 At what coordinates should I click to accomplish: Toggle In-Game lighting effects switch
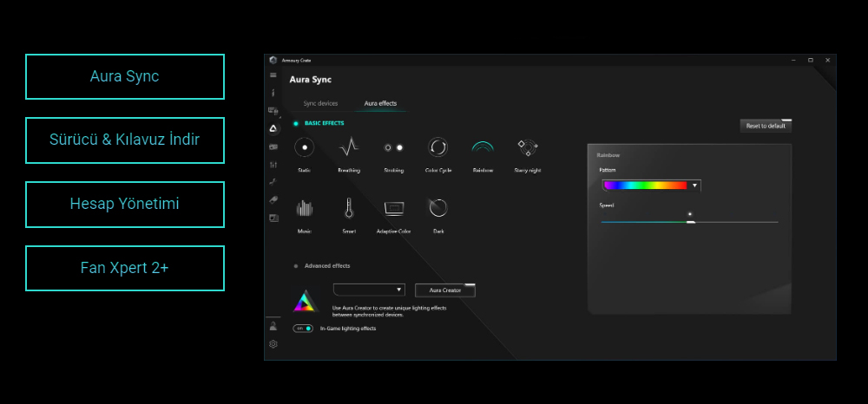[x=303, y=329]
